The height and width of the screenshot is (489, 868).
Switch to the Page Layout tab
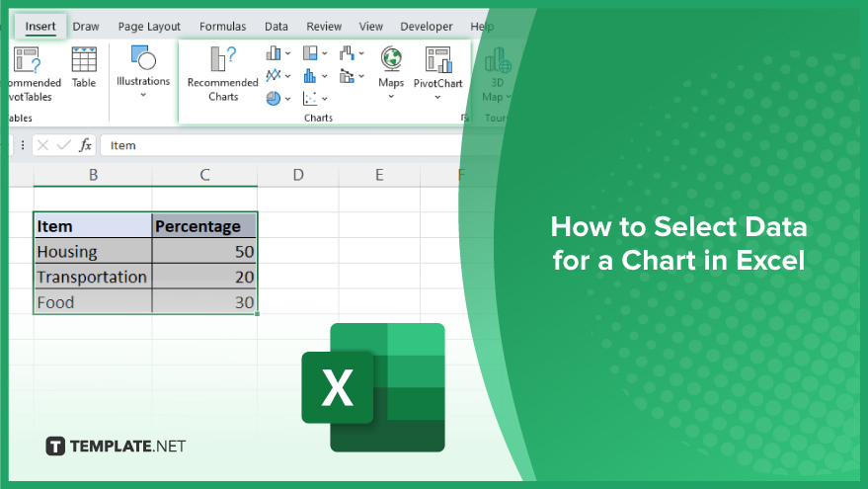coord(149,26)
